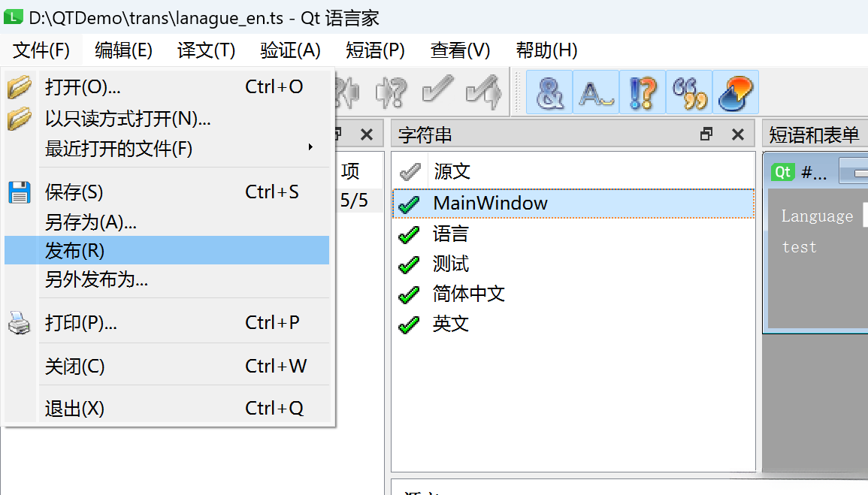Click the floppy disk icon for 保存(S)
The height and width of the screenshot is (495, 868).
click(x=20, y=192)
